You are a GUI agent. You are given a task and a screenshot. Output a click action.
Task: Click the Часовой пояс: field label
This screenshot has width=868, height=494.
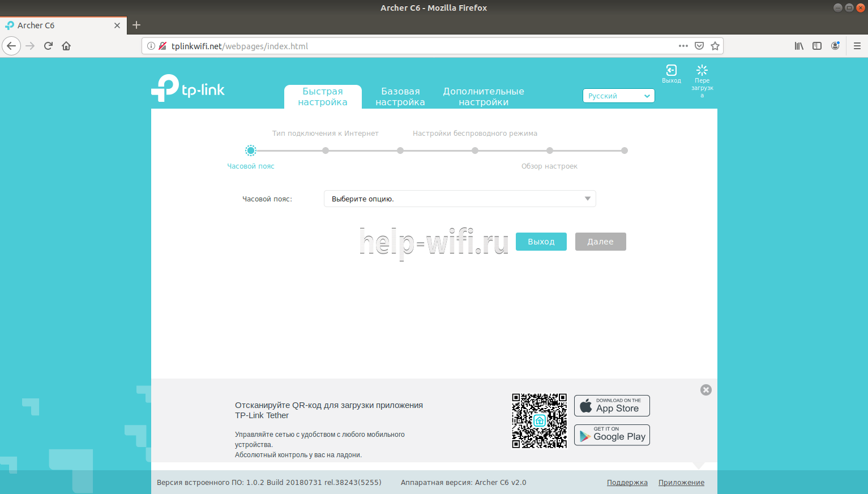click(x=267, y=199)
